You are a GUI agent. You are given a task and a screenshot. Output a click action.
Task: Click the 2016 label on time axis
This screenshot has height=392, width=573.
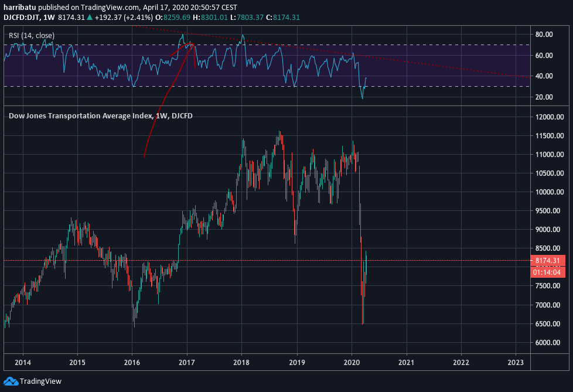[132, 362]
